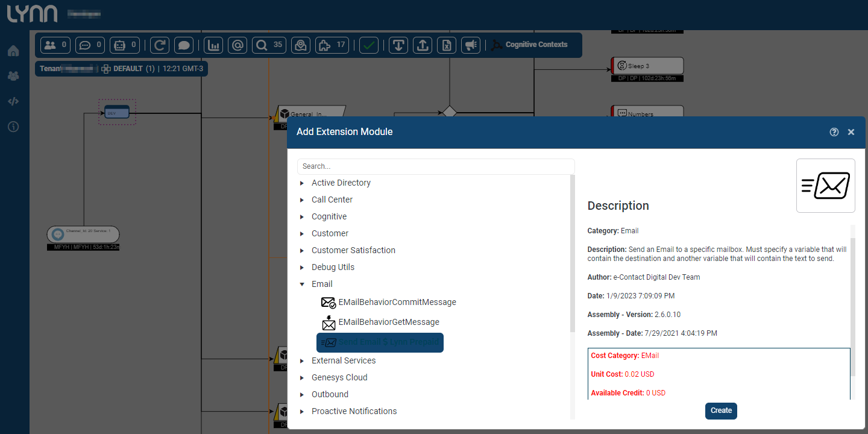Open Cognitive Contexts in the toolbar

[529, 45]
